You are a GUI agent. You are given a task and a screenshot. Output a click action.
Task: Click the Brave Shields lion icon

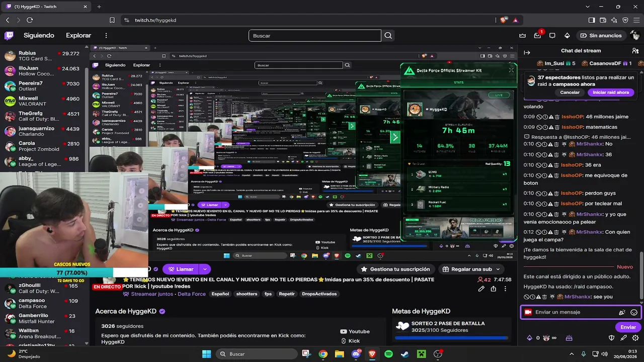(504, 20)
